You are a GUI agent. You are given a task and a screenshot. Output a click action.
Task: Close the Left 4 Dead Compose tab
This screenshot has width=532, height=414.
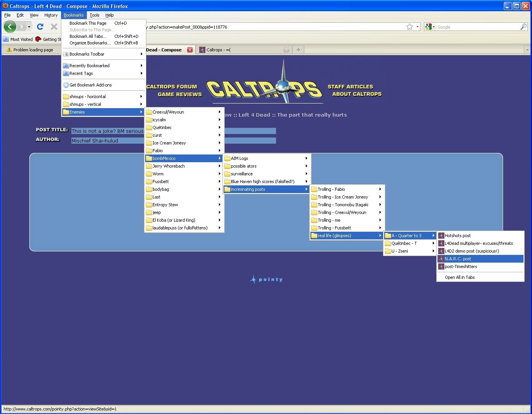190,50
